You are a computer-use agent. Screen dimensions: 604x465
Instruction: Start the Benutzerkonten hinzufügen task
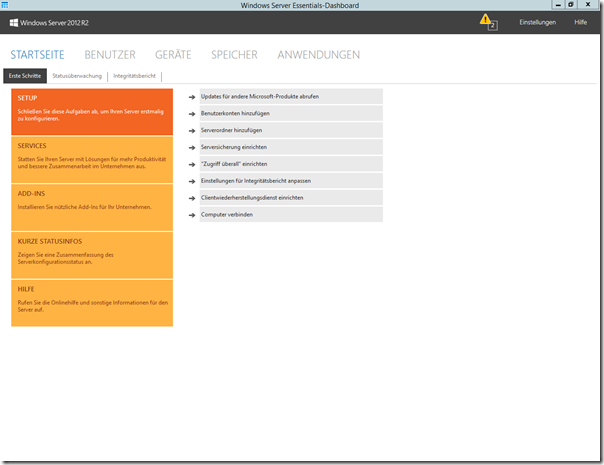[291, 113]
